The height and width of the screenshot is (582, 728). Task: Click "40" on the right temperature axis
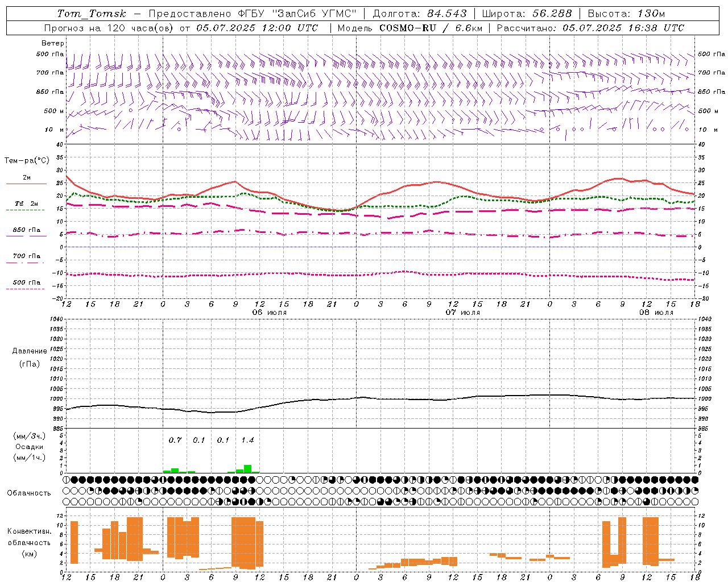[701, 145]
